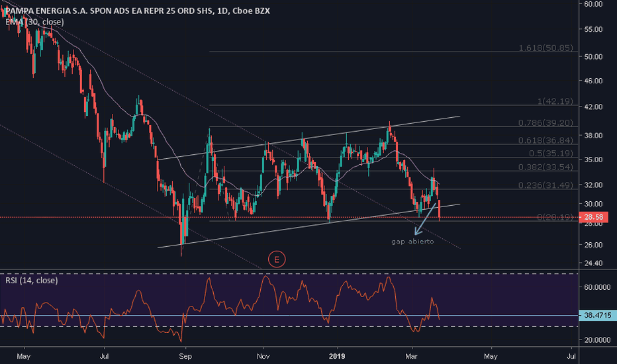This screenshot has height=364, width=617.
Task: Click the 'May' label right of Mar on time axis
Action: [491, 356]
